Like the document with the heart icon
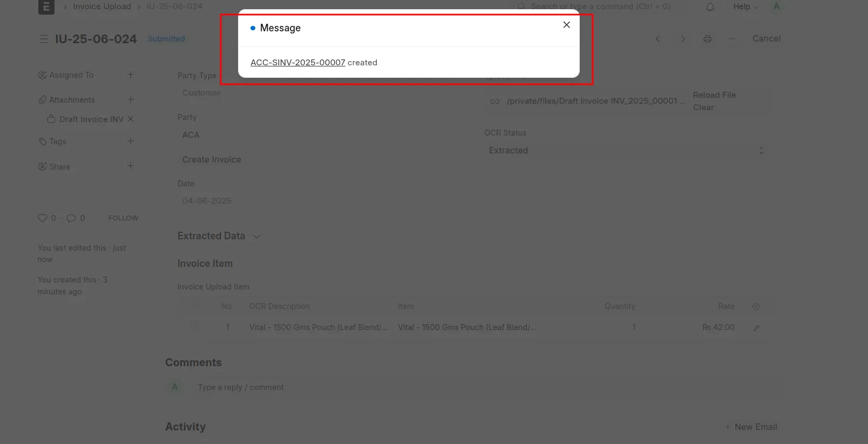Screen dimensions: 868x444 [42, 218]
